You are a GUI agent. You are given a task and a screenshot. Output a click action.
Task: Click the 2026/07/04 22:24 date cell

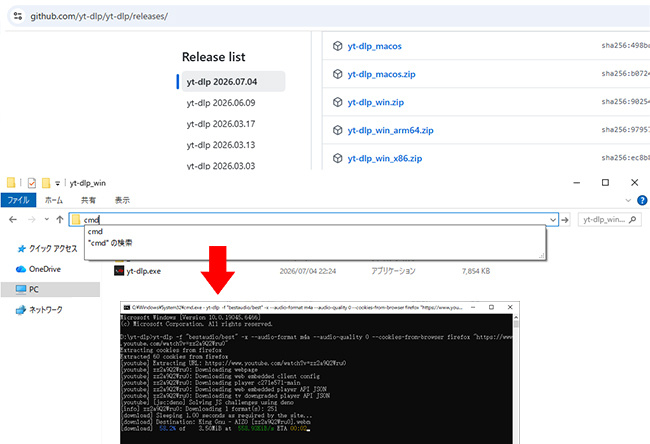(308, 271)
